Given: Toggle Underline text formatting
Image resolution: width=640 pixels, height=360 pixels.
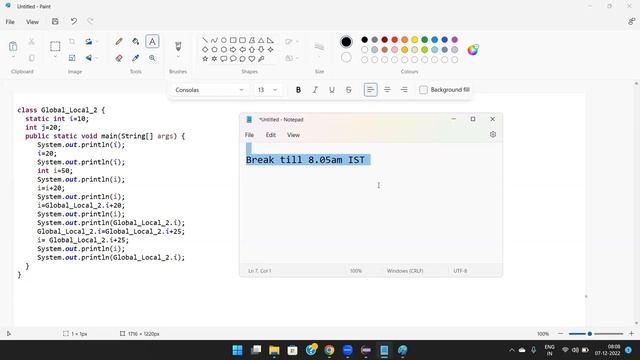Looking at the screenshot, I should (x=332, y=90).
